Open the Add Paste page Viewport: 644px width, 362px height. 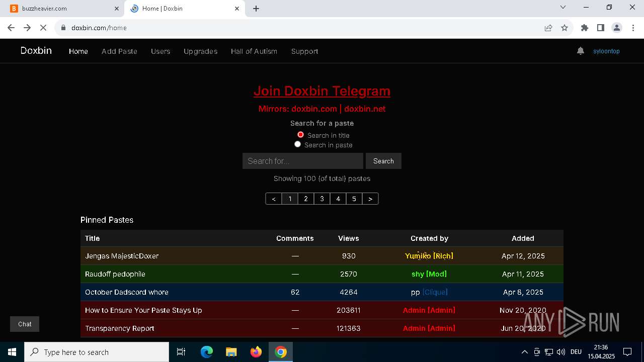tap(119, 51)
